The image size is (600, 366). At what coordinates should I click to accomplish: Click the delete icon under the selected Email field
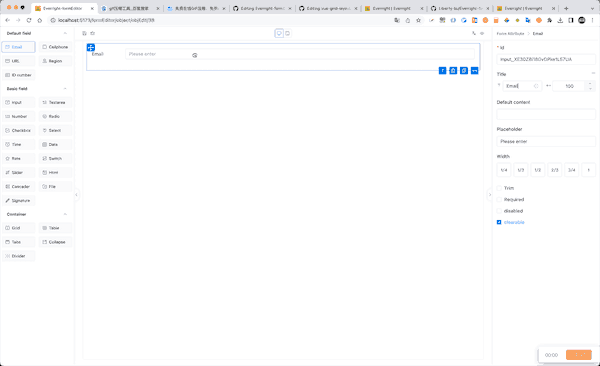coord(453,70)
